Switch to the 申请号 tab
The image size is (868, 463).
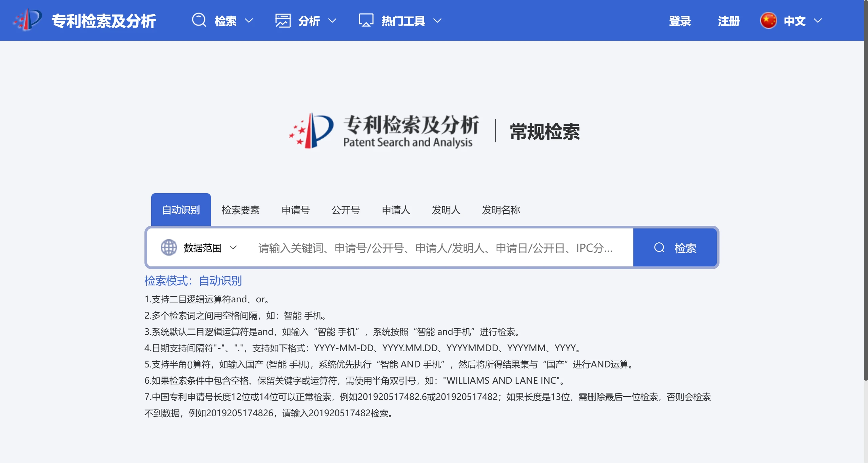295,210
